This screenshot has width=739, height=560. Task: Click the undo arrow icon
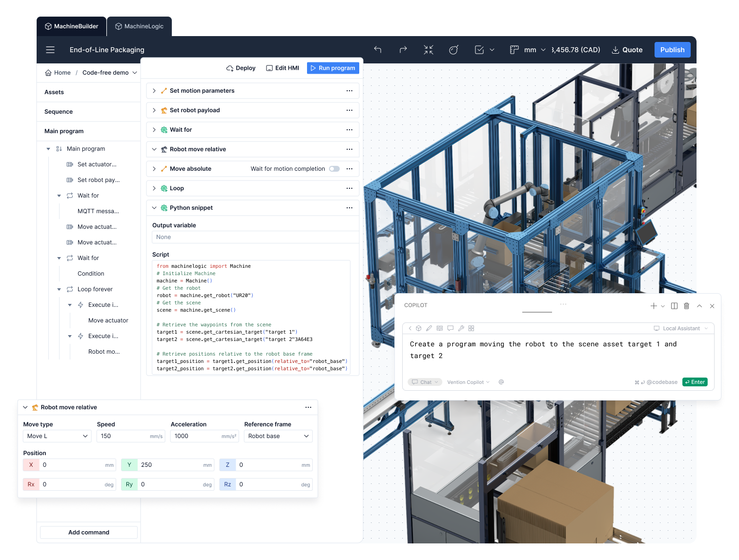377,50
